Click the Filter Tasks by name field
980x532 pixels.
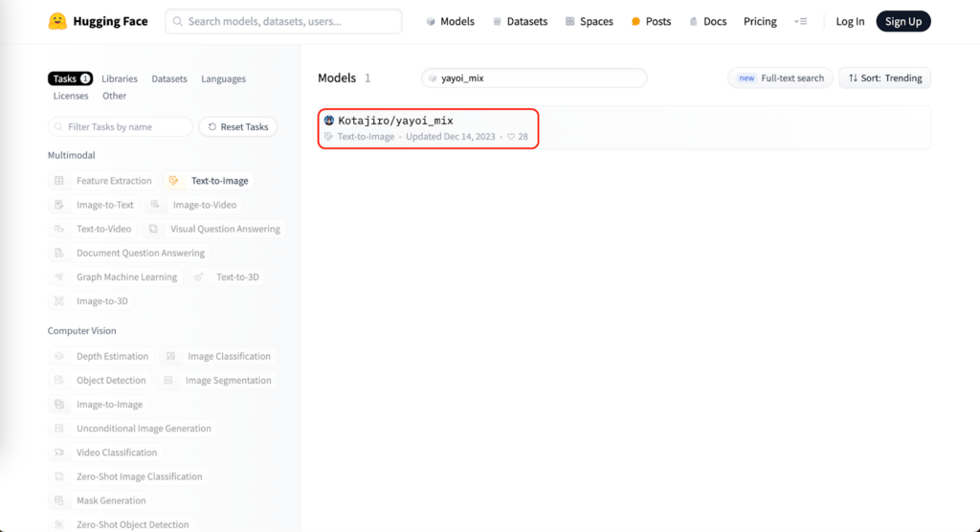pyautogui.click(x=121, y=127)
